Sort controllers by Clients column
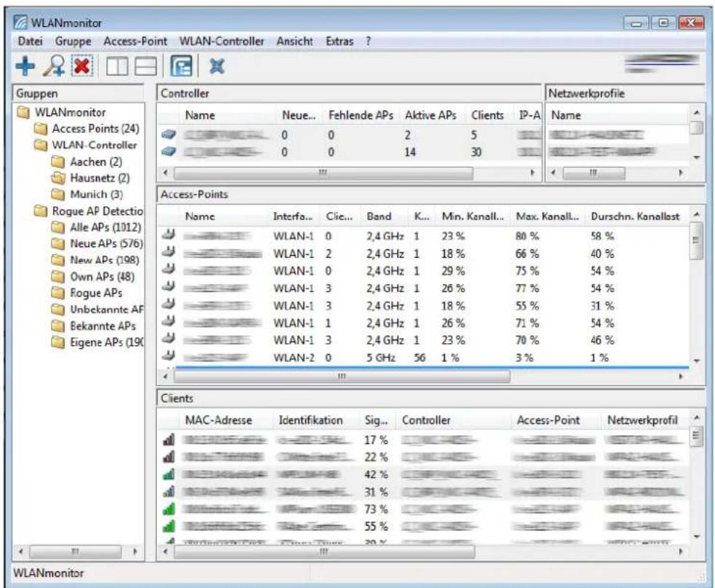The height and width of the screenshot is (588, 715). 488,116
